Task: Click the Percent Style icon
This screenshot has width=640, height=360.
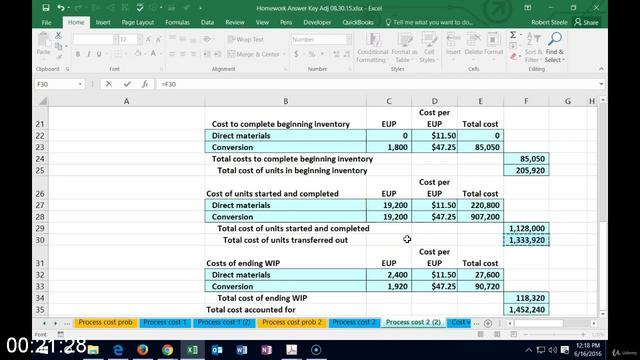Action: tap(312, 54)
